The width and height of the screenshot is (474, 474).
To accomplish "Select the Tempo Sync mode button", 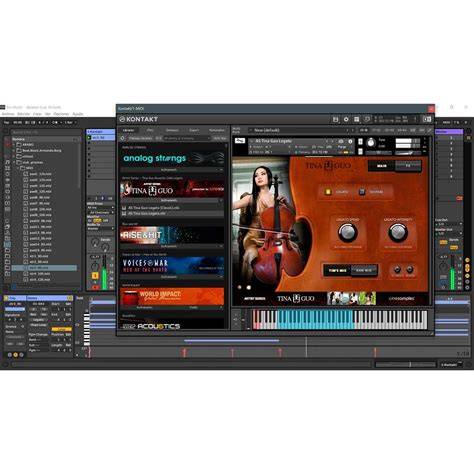I will tap(338, 270).
